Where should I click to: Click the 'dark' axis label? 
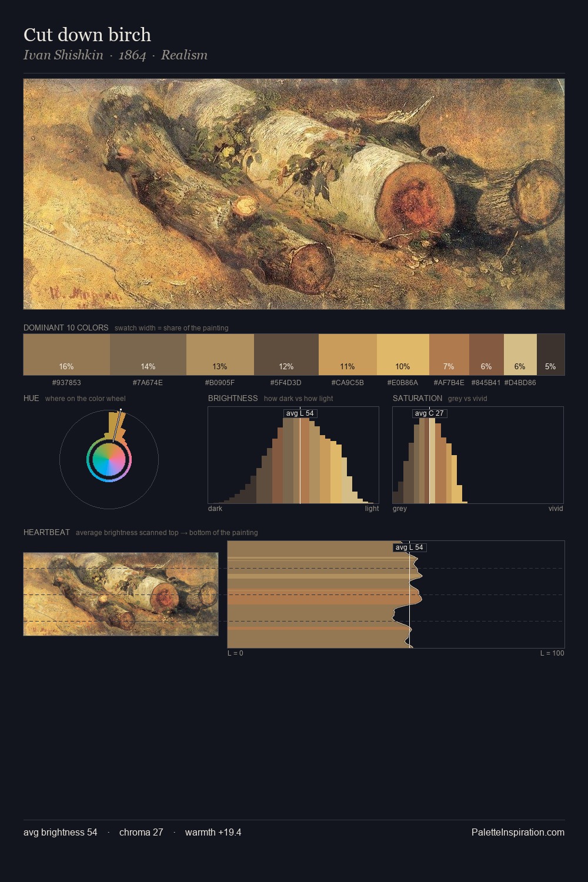pos(215,509)
